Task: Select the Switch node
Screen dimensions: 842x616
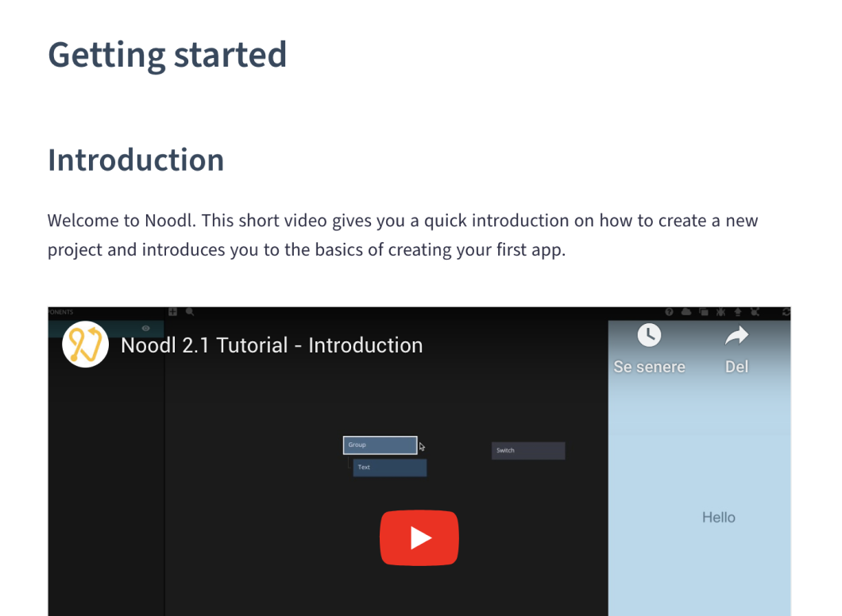Action: [528, 451]
